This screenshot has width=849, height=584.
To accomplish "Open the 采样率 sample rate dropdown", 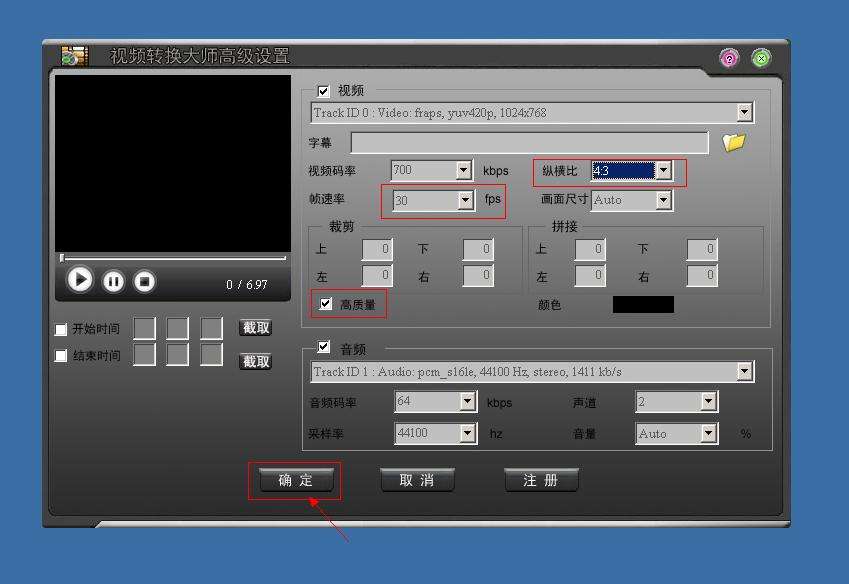I will [x=467, y=433].
